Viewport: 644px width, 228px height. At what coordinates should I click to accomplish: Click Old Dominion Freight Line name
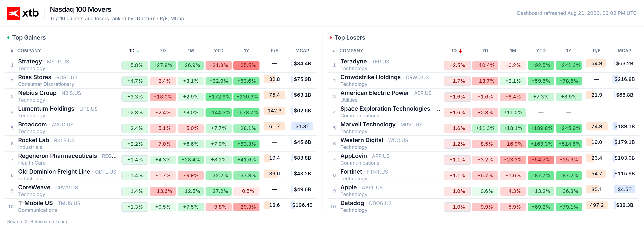[54, 172]
